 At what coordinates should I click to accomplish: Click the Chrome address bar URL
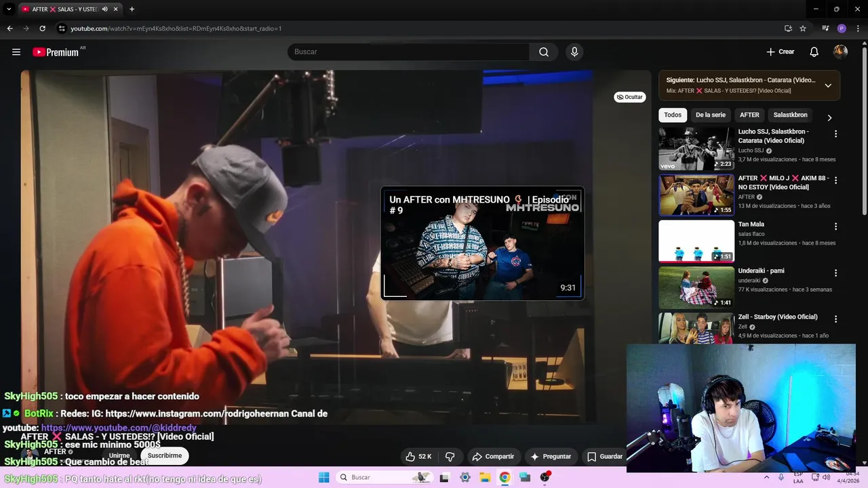point(176,28)
